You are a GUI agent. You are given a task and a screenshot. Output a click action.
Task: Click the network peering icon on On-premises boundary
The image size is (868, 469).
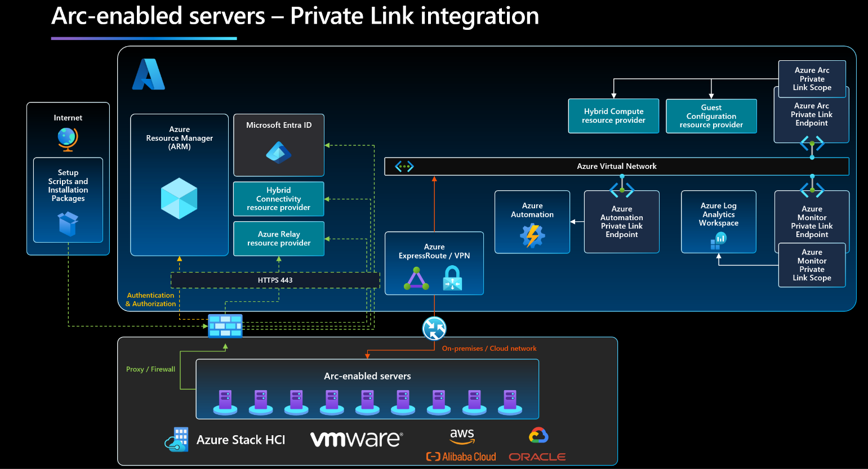434,328
